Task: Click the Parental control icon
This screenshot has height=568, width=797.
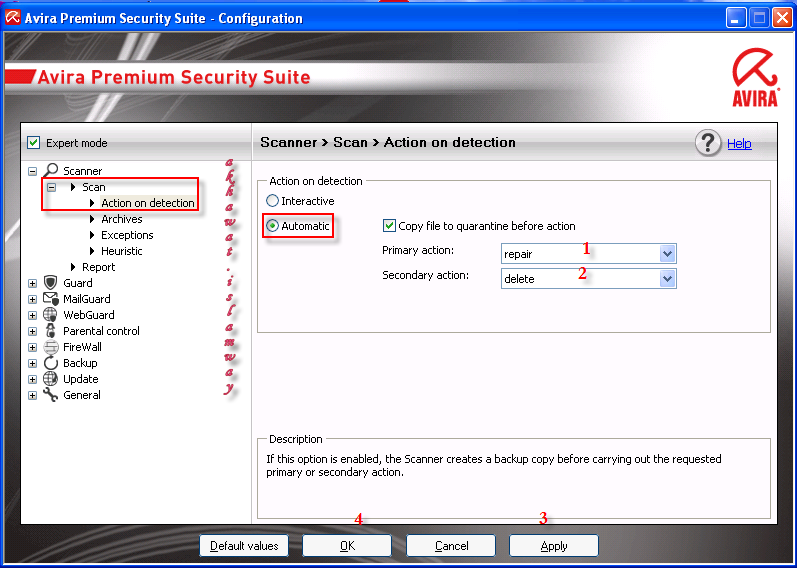Action: (51, 331)
